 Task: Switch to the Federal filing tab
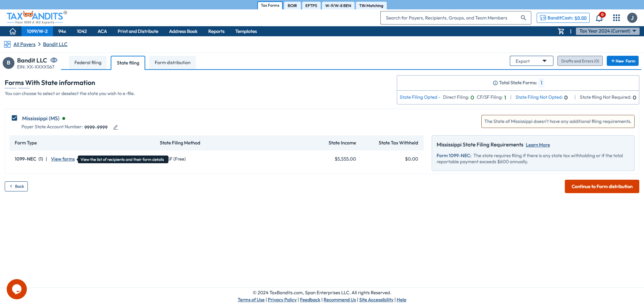[88, 63]
